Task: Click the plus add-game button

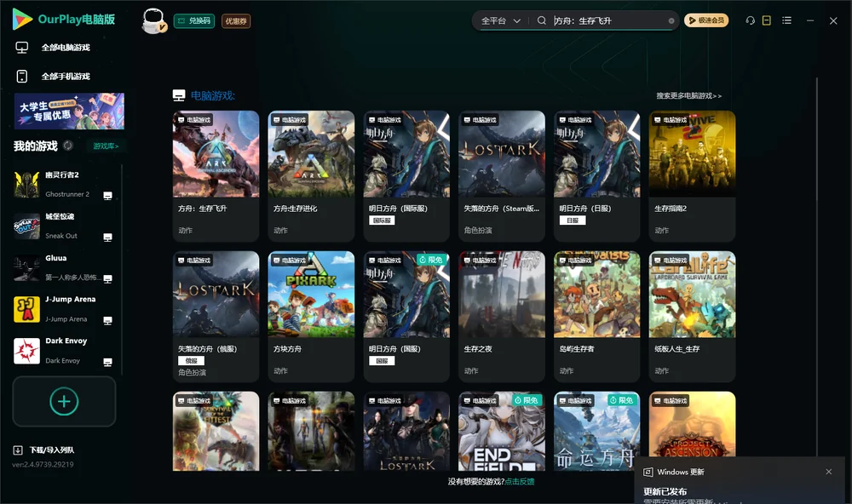Action: (x=64, y=401)
